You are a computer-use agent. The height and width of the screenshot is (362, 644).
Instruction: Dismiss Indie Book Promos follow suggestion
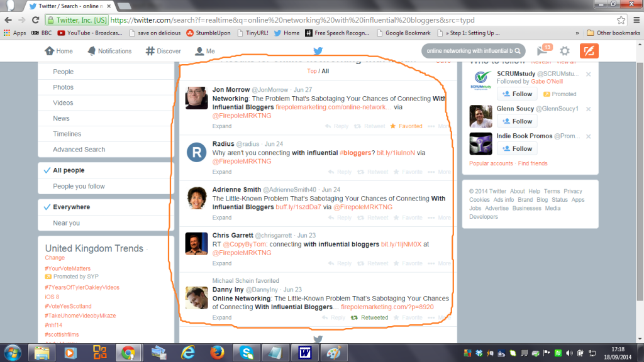[589, 136]
